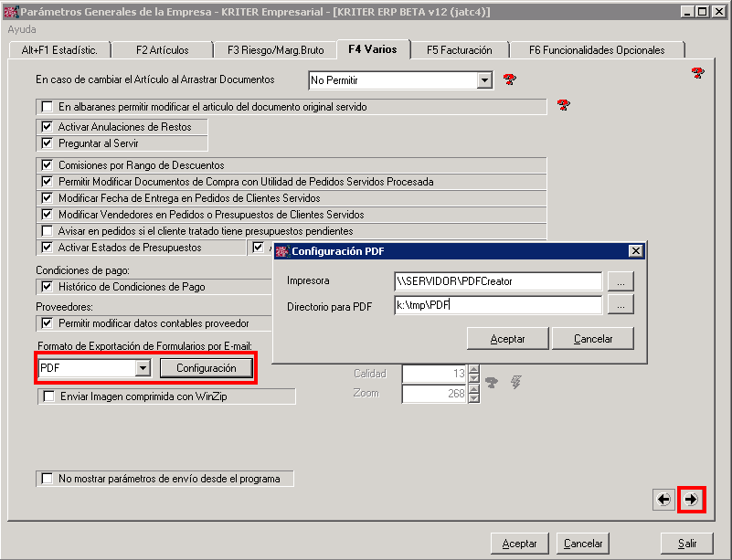Click the 'Proveedores:' label
The height and width of the screenshot is (560, 732).
coord(64,307)
